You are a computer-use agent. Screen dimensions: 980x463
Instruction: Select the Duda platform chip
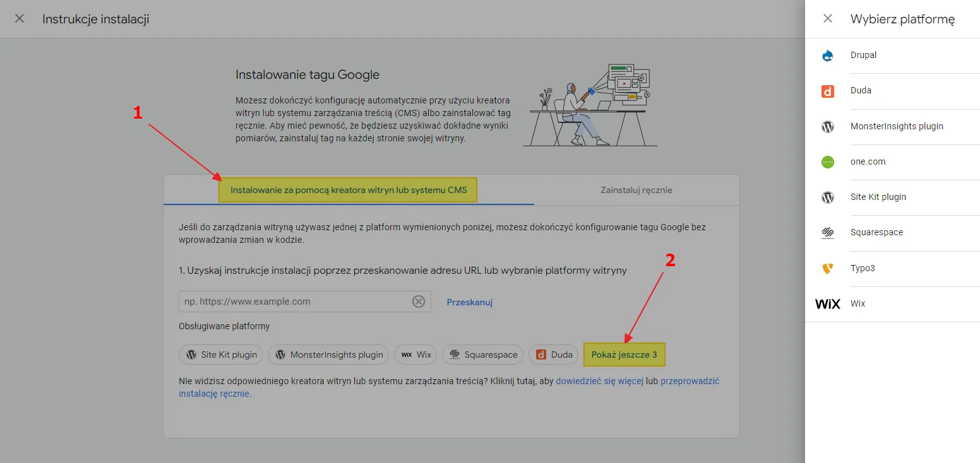click(x=554, y=355)
